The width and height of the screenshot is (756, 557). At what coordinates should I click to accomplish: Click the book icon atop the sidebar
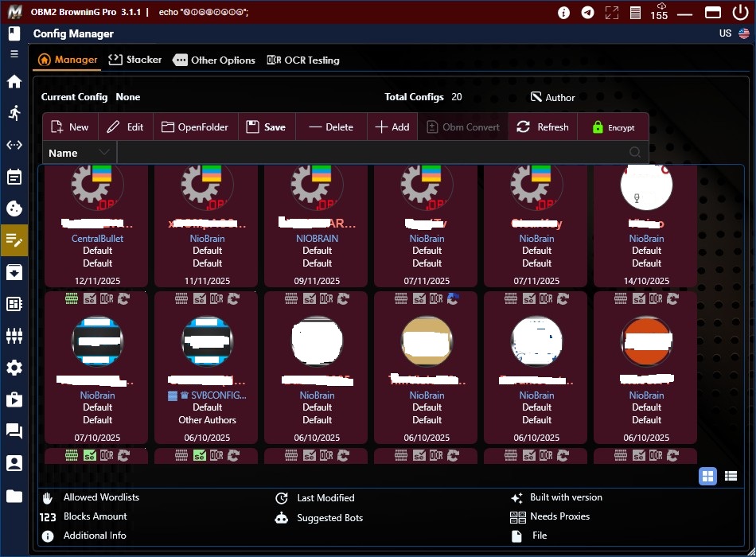[14, 33]
